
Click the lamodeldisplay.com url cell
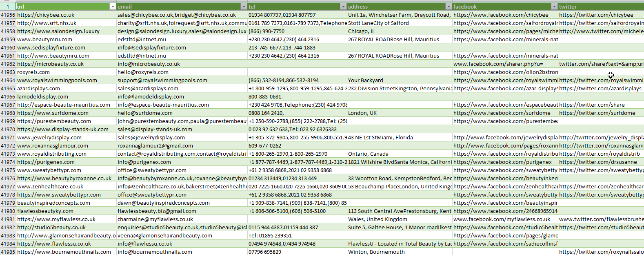[66, 96]
